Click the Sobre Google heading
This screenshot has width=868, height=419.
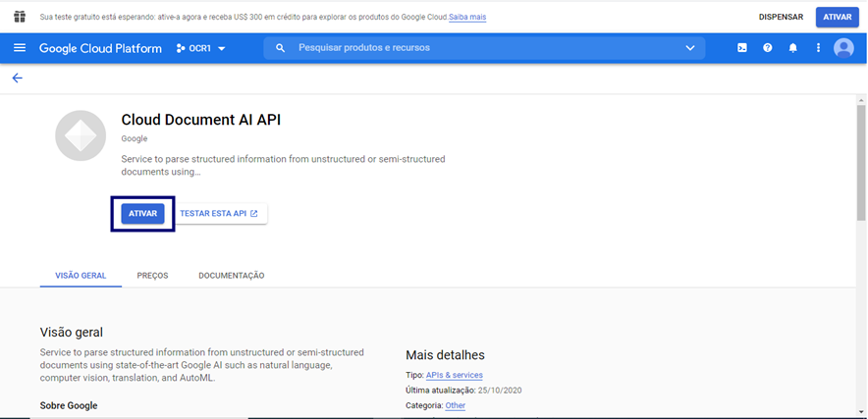click(69, 405)
